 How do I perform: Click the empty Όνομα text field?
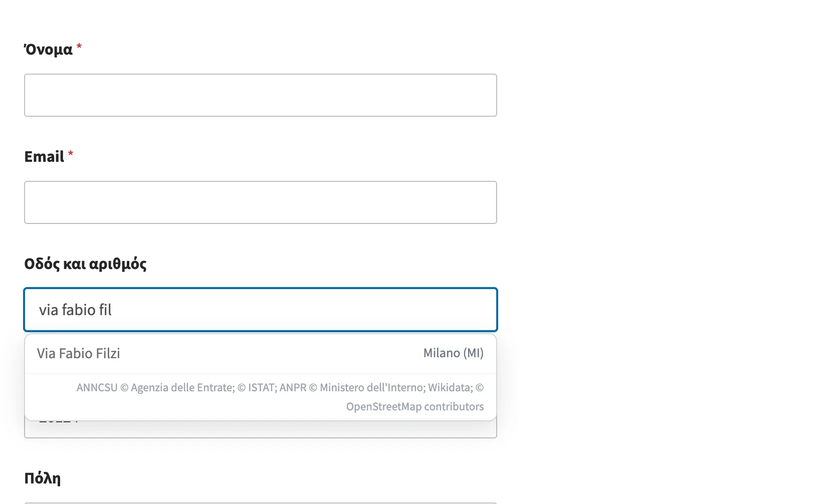pos(261,95)
